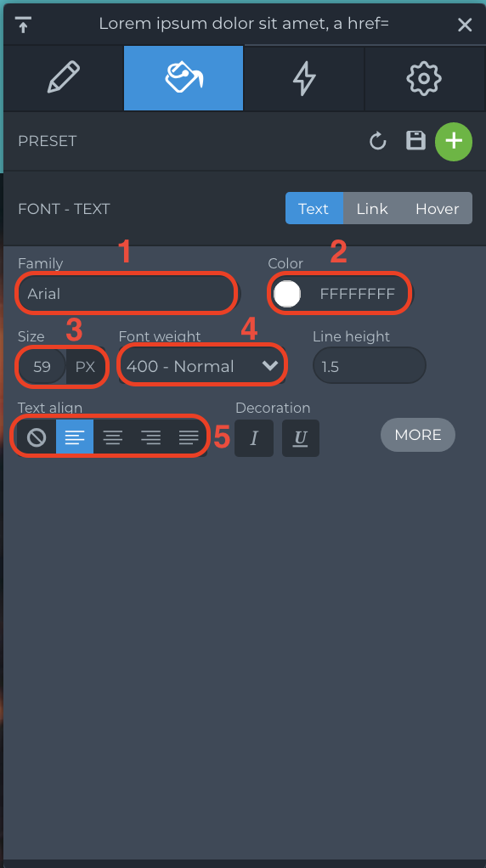Image resolution: width=486 pixels, height=868 pixels.
Task: Open the PX size unit selector
Action: [86, 366]
